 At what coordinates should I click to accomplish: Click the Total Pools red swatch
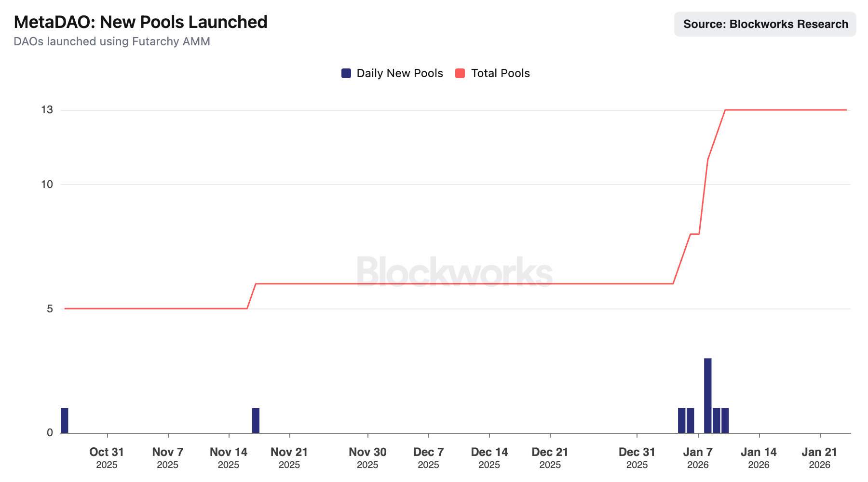point(460,73)
